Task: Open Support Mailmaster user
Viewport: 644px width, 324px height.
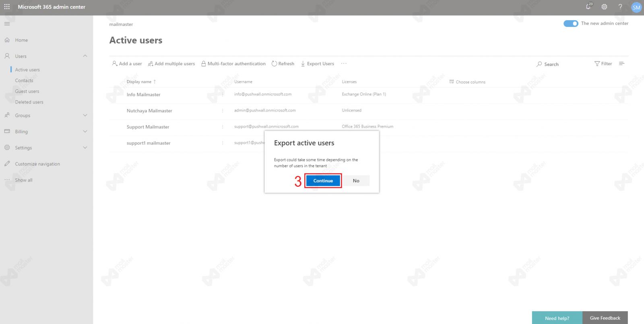Action: (x=148, y=127)
